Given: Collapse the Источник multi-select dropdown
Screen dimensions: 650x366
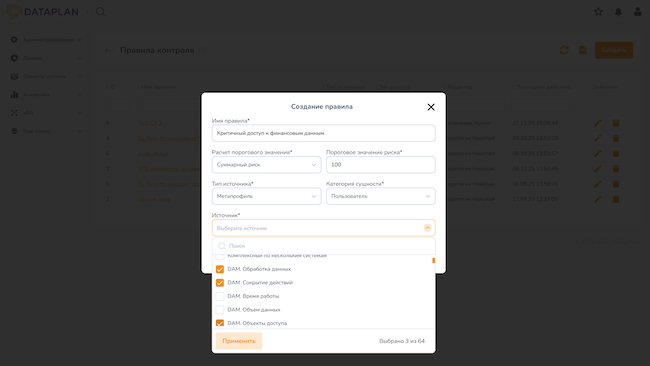Looking at the screenshot, I should pyautogui.click(x=427, y=228).
